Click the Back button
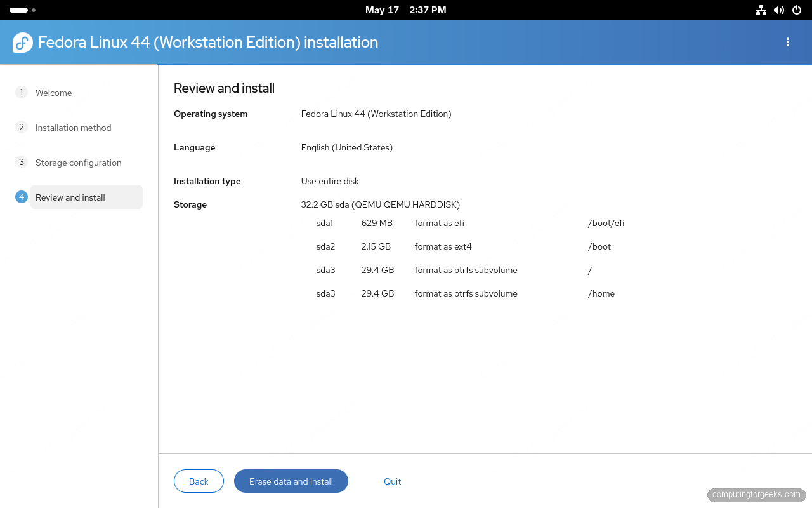812x508 pixels. click(x=199, y=481)
